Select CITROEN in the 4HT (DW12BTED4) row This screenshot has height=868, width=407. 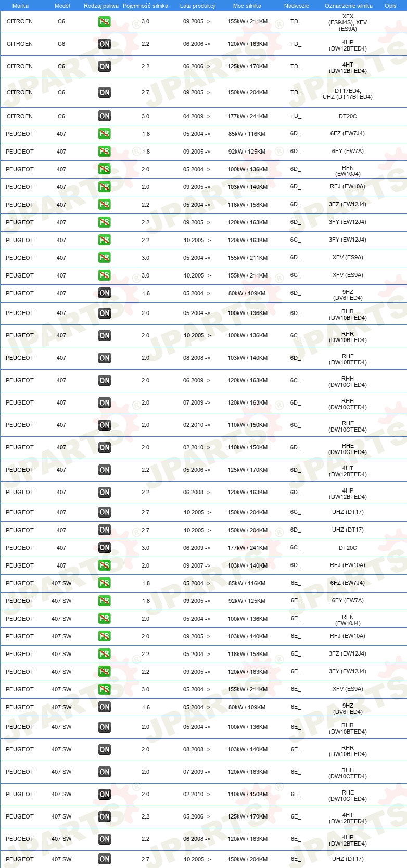(20, 66)
